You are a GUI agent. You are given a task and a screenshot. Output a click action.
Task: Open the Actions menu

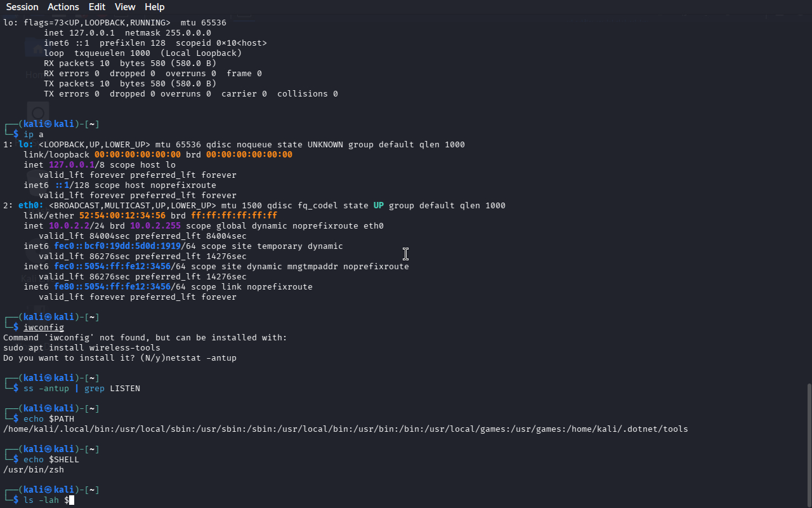pos(63,7)
